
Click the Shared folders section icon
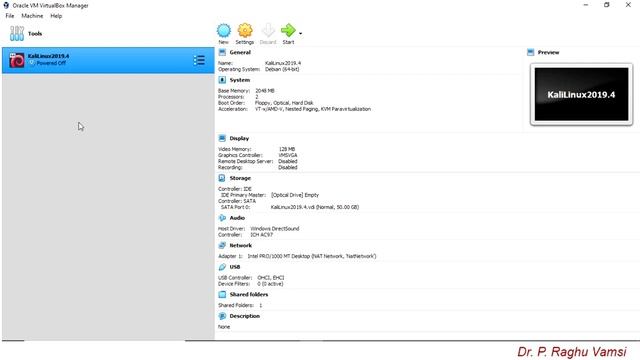(222, 294)
